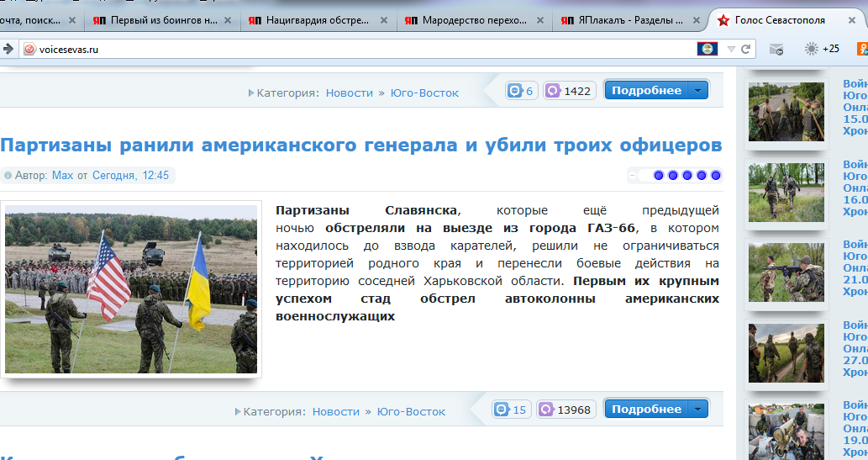The height and width of the screenshot is (460, 868).
Task: Open sidebar thumbnail for the 15.0 chronicle
Action: coord(786,111)
